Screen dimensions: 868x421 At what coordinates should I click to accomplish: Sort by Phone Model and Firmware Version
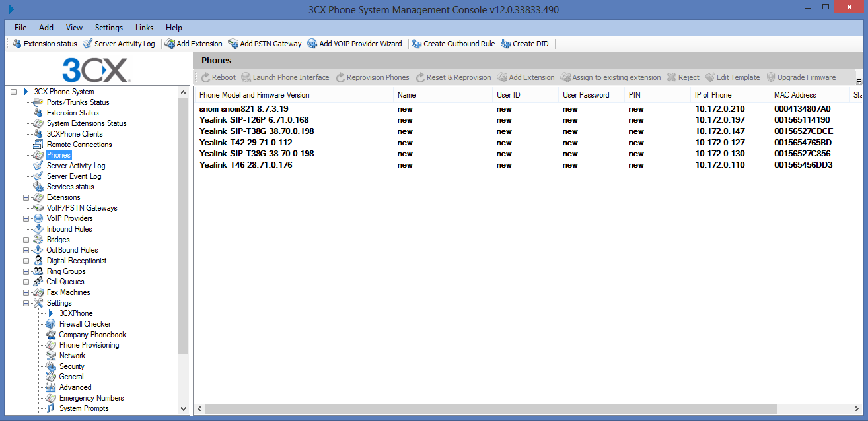(294, 95)
